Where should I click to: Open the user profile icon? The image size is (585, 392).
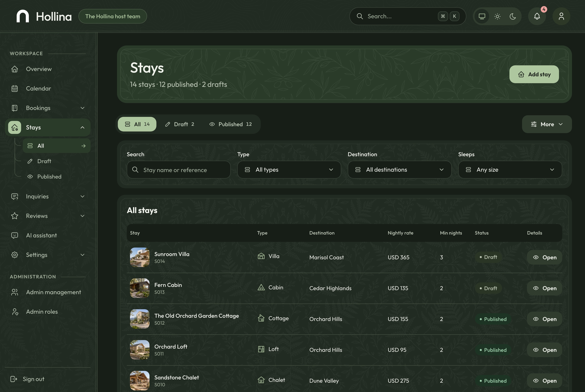point(561,16)
